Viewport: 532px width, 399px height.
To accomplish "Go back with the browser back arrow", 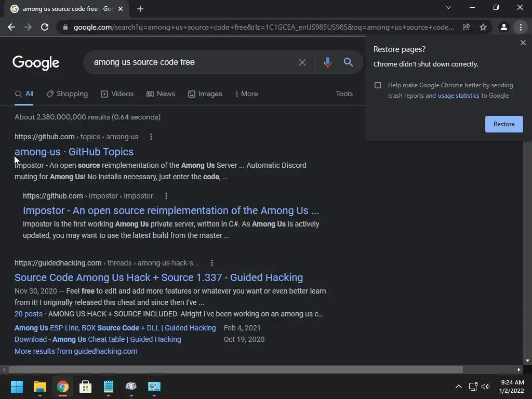I will coord(11,27).
